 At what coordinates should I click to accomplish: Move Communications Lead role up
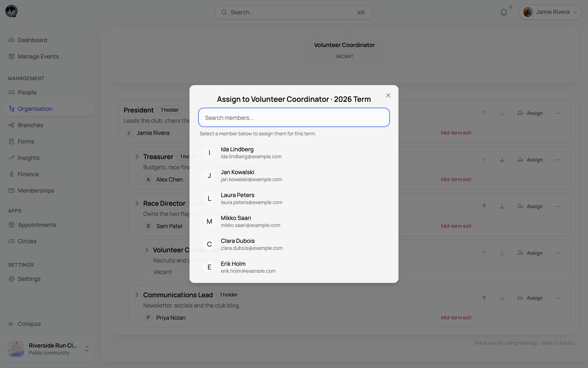point(484,298)
